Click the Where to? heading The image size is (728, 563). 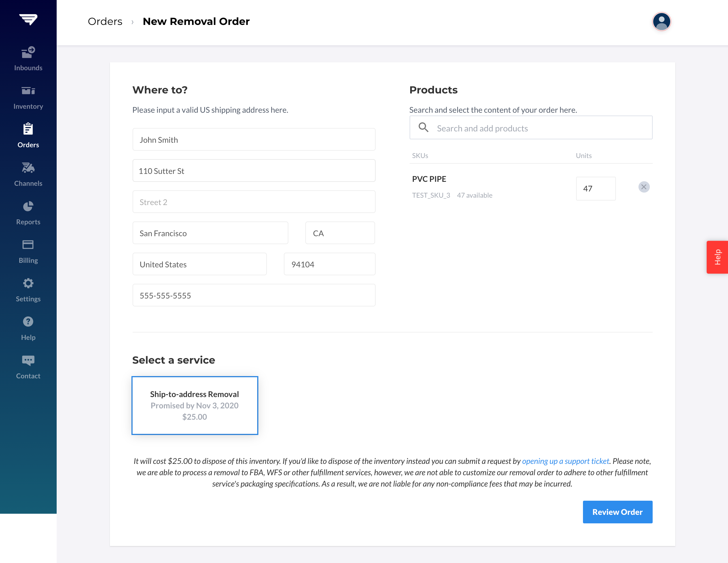(x=160, y=90)
